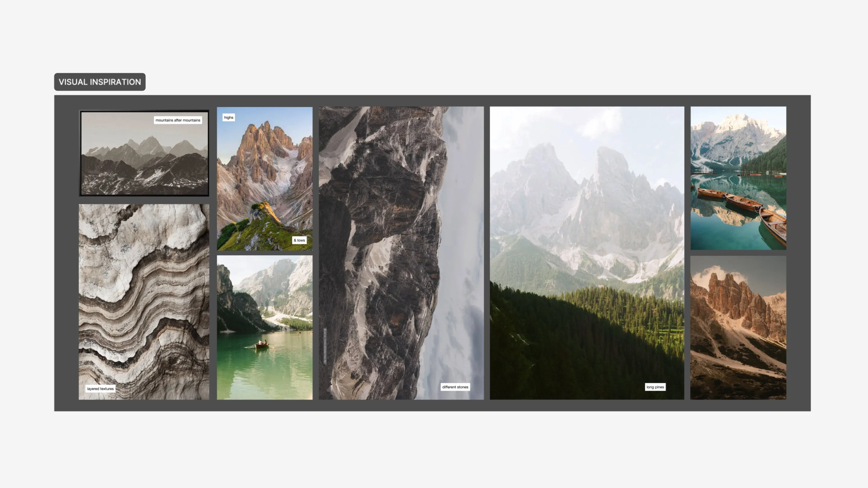Select the framed sepia mountain range image
Viewport: 868px width, 488px height.
pyautogui.click(x=144, y=153)
